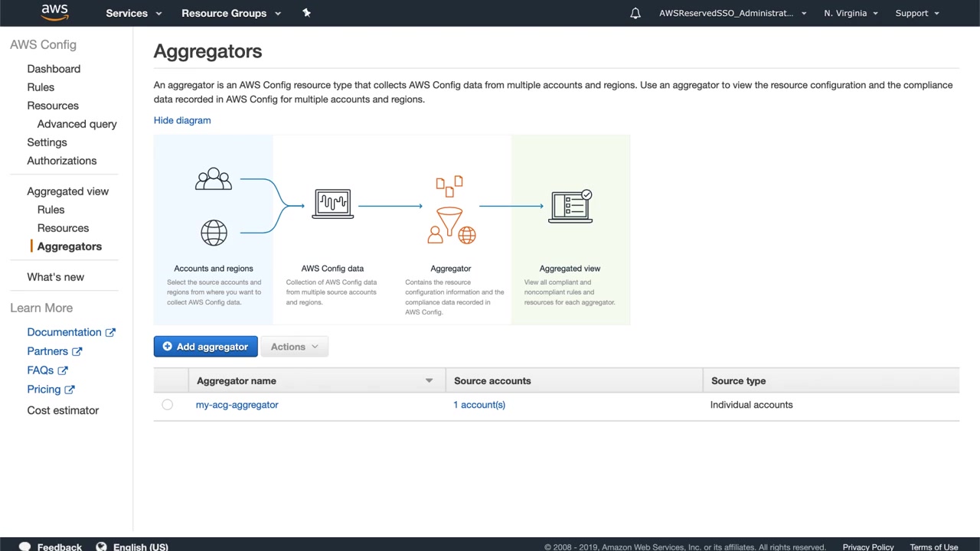Expand the Resource Groups menu
This screenshot has height=551, width=980.
pyautogui.click(x=231, y=13)
